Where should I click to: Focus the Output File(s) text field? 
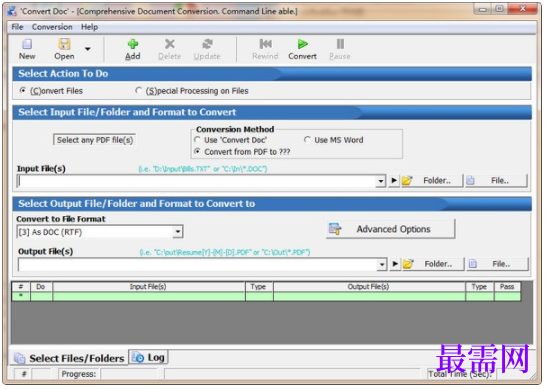pyautogui.click(x=198, y=265)
